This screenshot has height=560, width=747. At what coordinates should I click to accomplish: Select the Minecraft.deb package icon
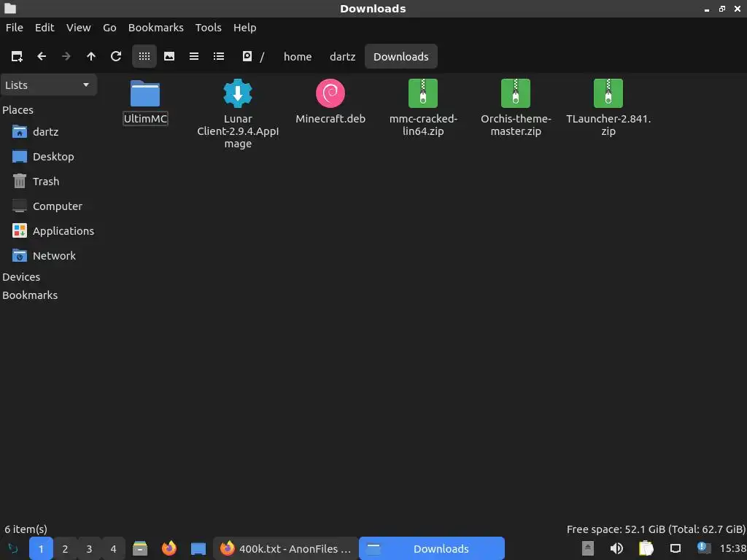(330, 93)
